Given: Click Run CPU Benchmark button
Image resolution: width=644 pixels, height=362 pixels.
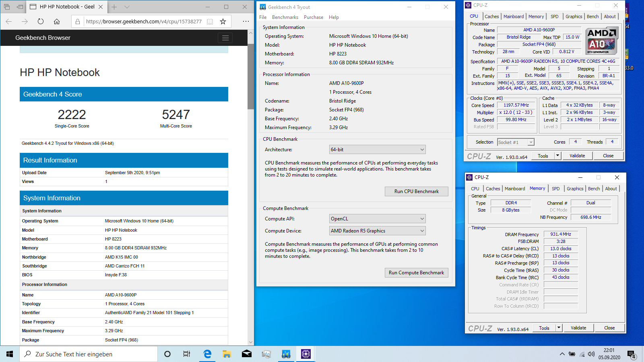Looking at the screenshot, I should point(416,191).
